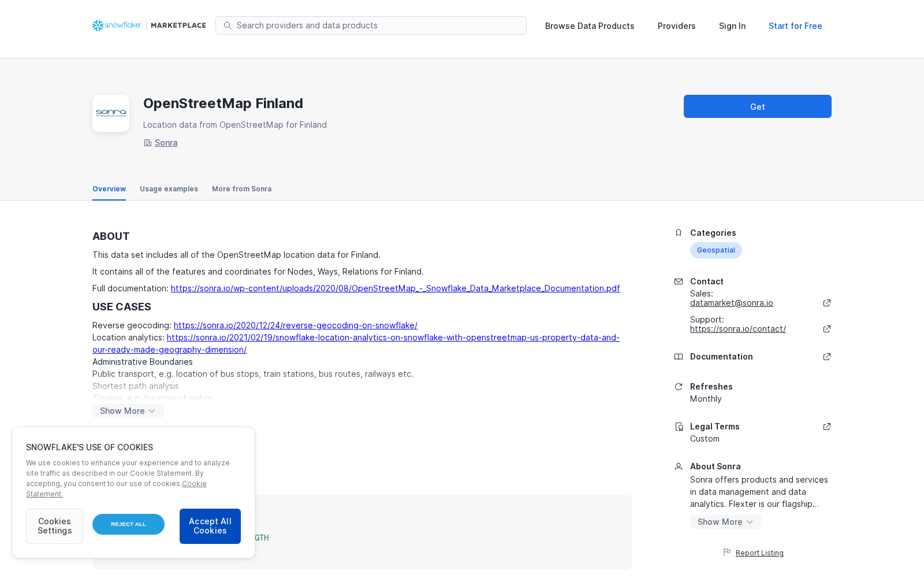Expand About Sonra with Show More
This screenshot has height=578, width=924.
pyautogui.click(x=726, y=522)
